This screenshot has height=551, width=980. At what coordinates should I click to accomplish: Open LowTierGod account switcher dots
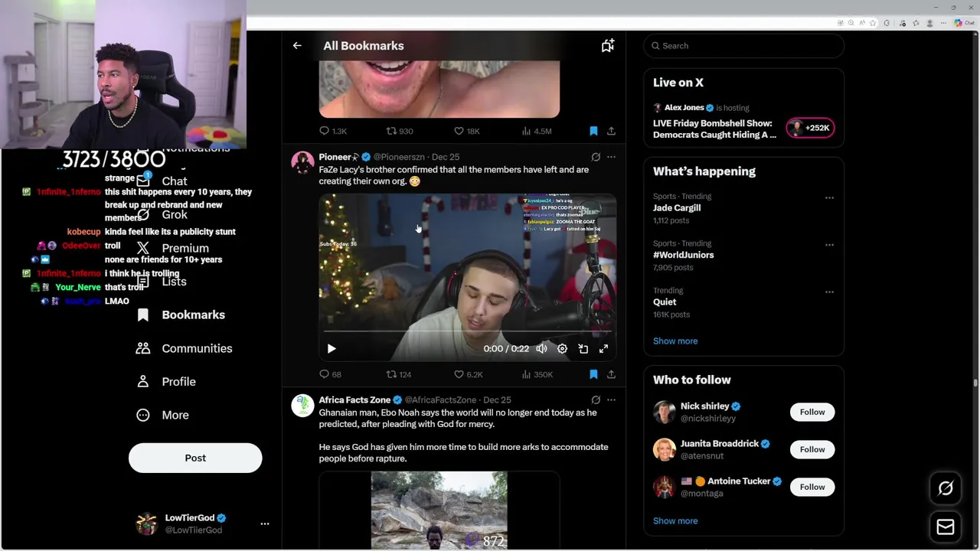(x=265, y=523)
